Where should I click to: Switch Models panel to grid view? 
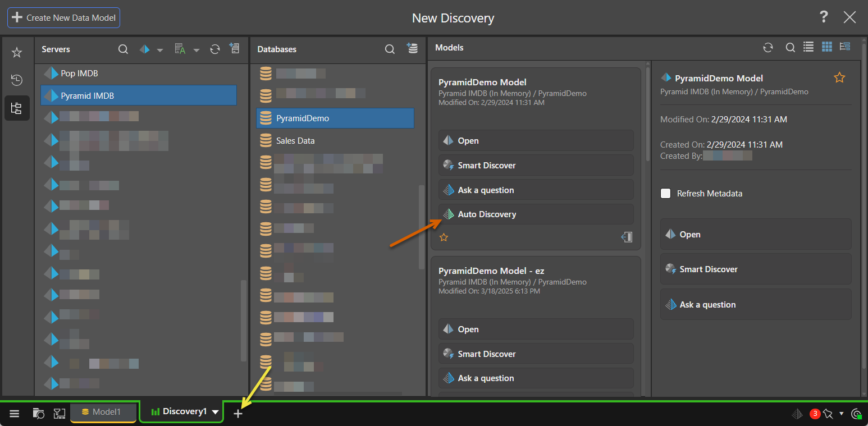click(x=826, y=47)
